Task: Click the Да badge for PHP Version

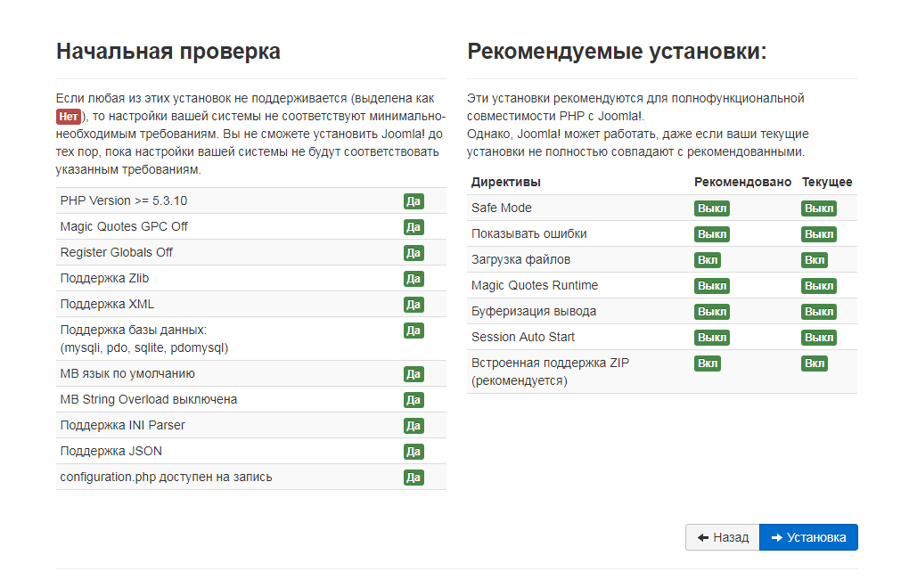Action: 414,201
